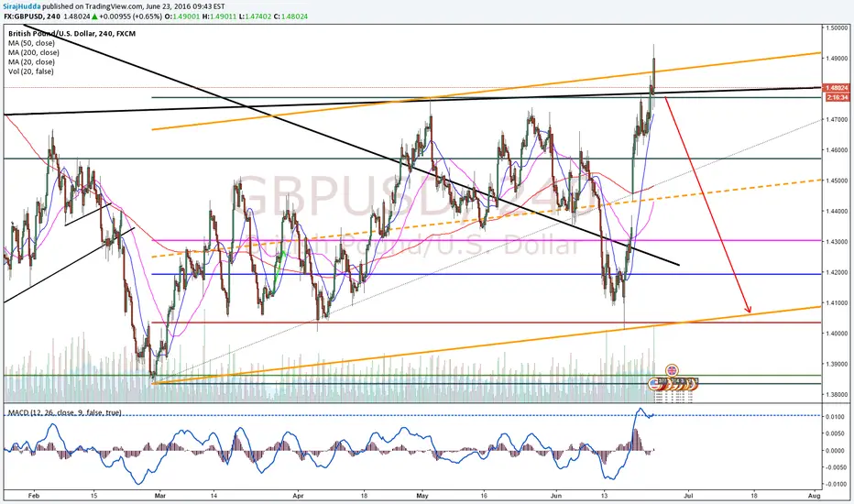Click the high value H:1.49011 in header
Image resolution: width=854 pixels, height=504 pixels.
[x=220, y=16]
